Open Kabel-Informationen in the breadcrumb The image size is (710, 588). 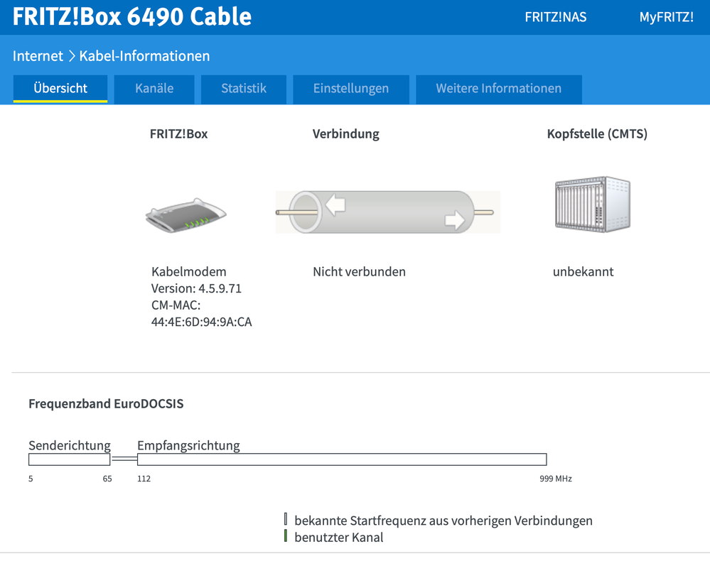(144, 56)
